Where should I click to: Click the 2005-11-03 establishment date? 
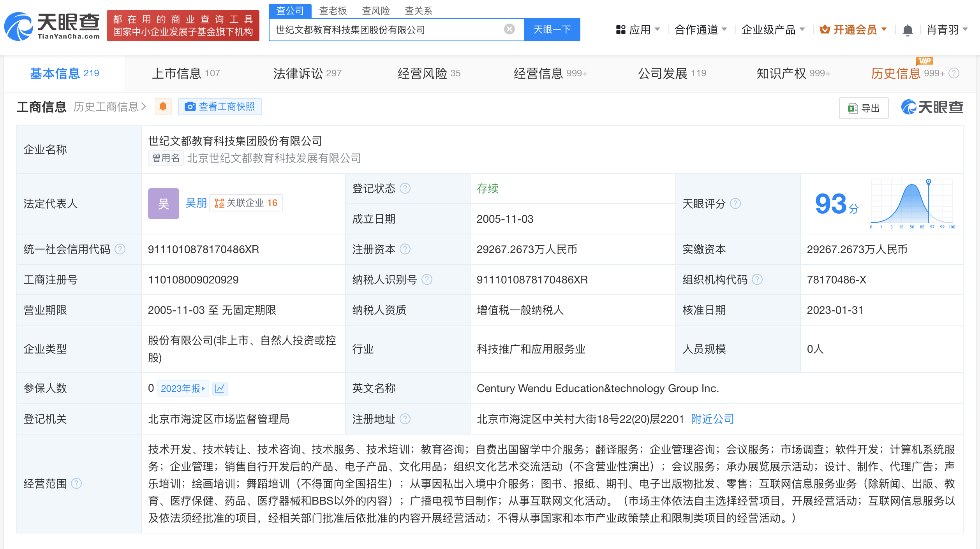coord(505,219)
